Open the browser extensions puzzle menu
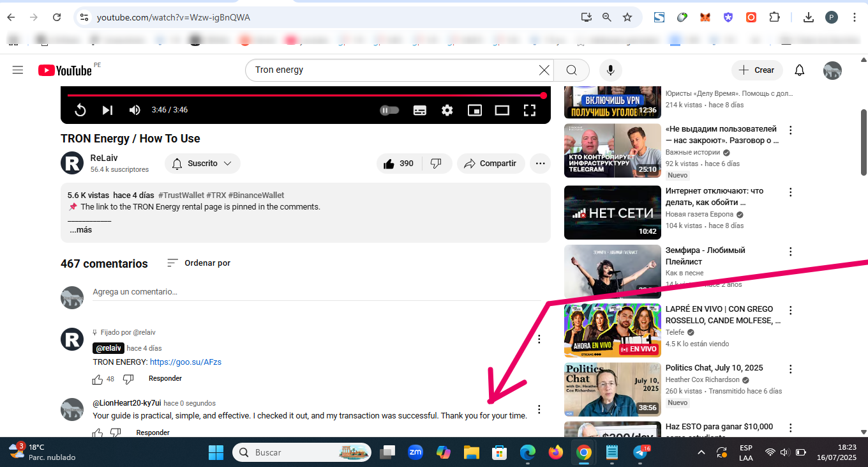The image size is (868, 467). tap(774, 17)
